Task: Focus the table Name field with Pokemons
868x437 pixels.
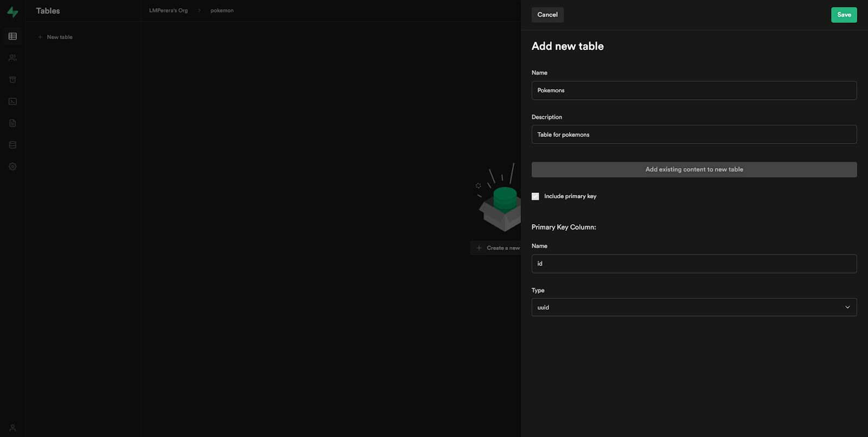Action: 694,91
